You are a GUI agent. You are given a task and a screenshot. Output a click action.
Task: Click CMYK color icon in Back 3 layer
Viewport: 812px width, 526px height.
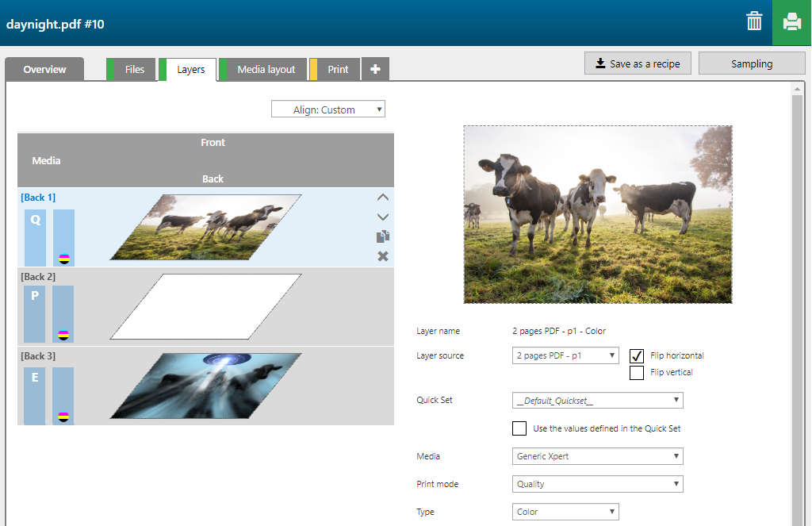[63, 416]
